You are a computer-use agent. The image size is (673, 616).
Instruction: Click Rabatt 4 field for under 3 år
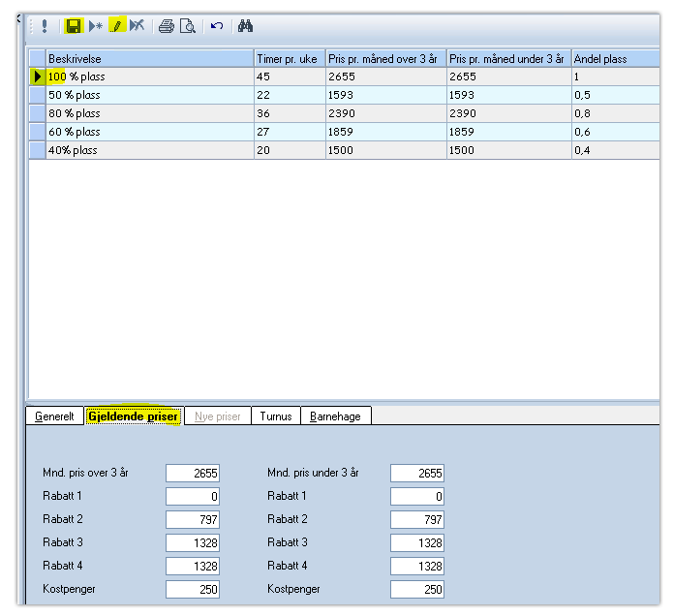coord(417,566)
